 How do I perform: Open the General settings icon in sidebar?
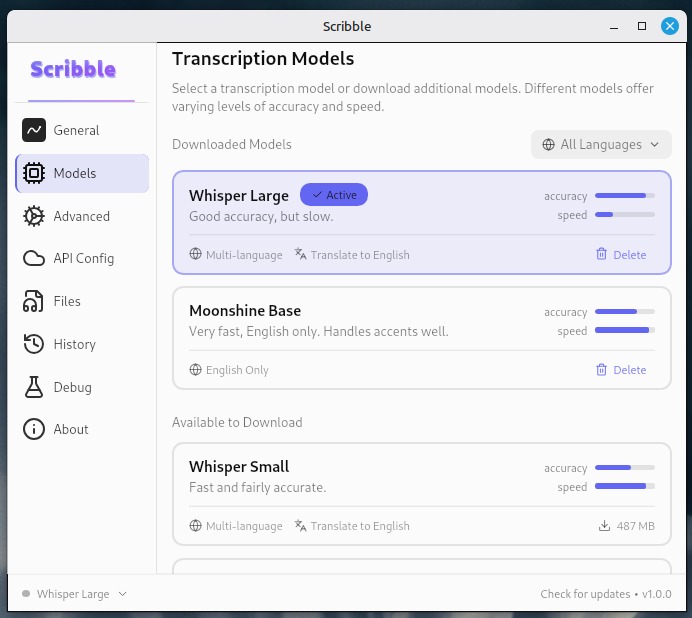click(34, 130)
